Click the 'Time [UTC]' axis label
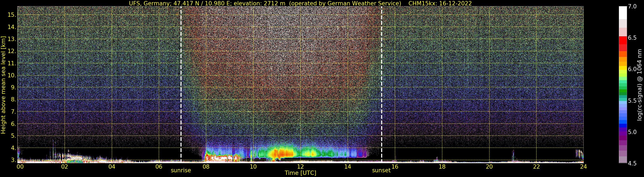This screenshot has width=644, height=177. tap(300, 173)
